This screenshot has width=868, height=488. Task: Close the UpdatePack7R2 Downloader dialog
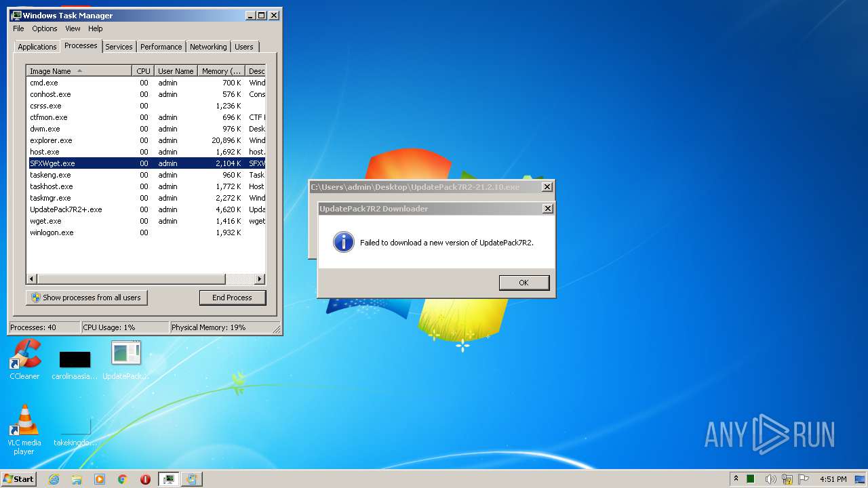tap(548, 209)
